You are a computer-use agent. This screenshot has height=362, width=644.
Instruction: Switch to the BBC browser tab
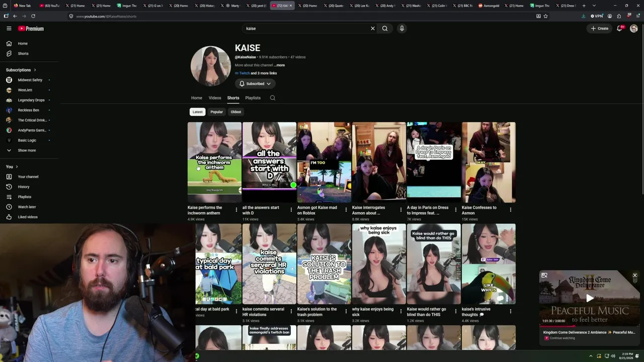click(463, 6)
